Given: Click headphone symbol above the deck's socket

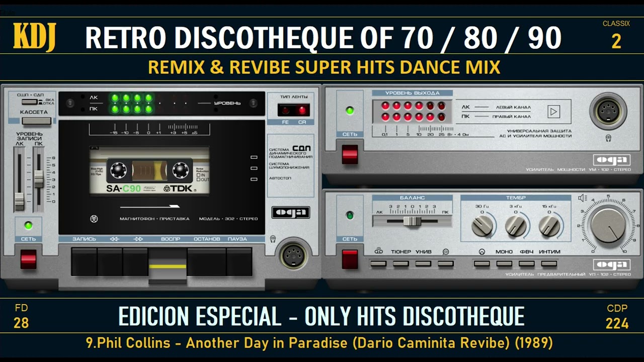Looking at the screenshot, I should point(273,239).
